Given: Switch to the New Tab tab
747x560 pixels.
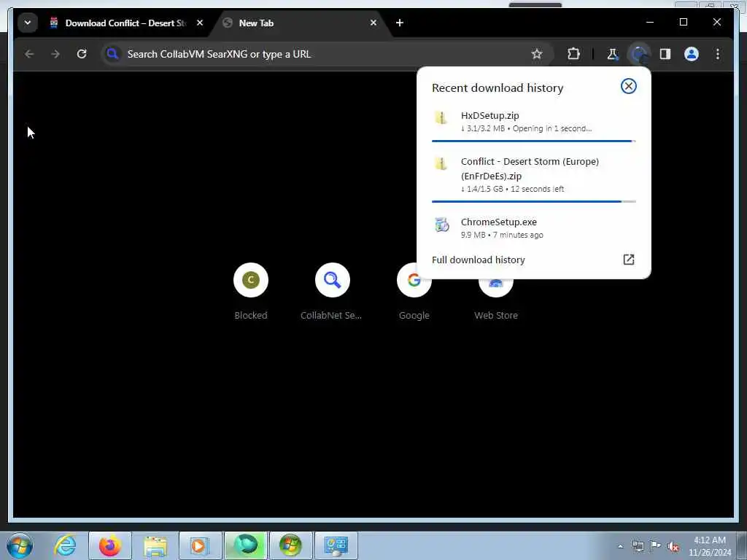Looking at the screenshot, I should 301,23.
